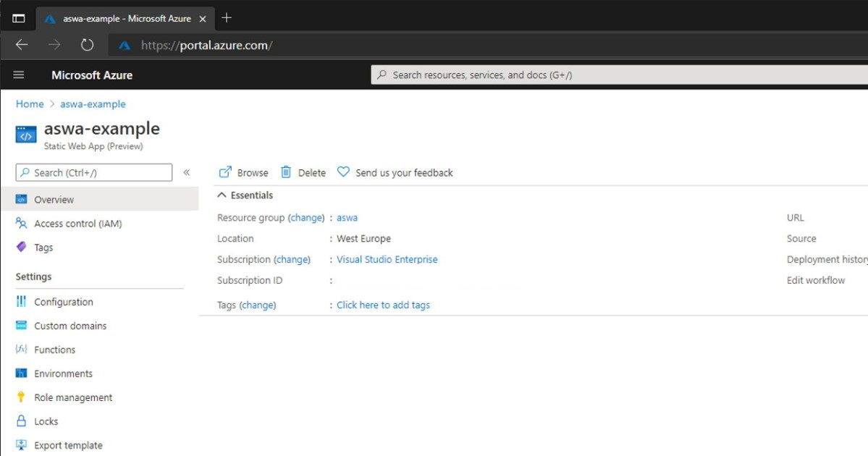Image resolution: width=868 pixels, height=456 pixels.
Task: Open Custom domains
Action: coord(71,325)
